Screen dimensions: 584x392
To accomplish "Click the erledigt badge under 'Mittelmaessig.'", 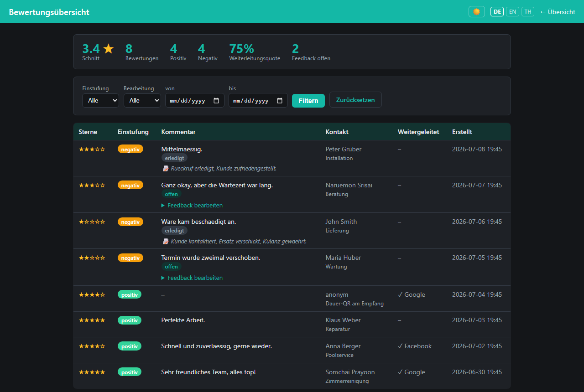I will 174,158.
